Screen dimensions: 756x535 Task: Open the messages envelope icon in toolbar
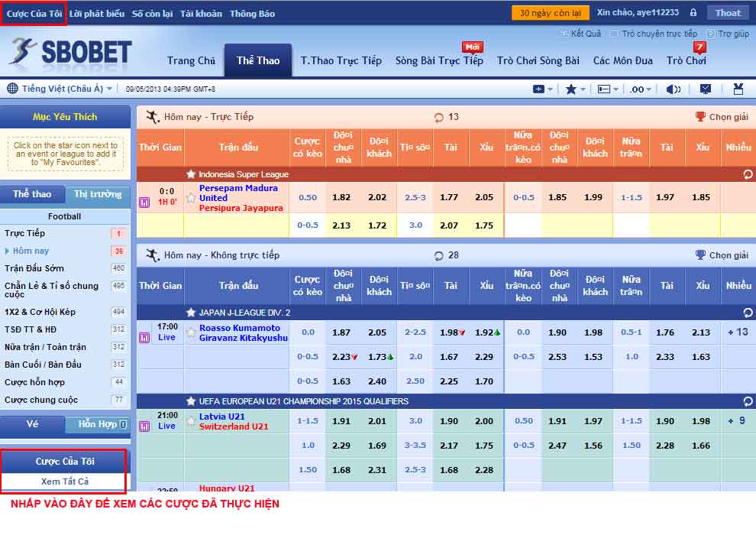click(706, 89)
